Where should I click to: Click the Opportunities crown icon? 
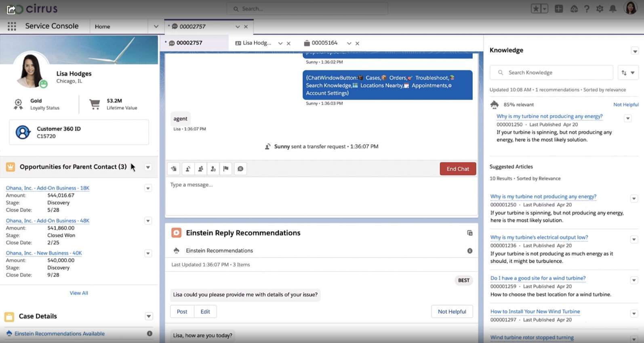(11, 167)
